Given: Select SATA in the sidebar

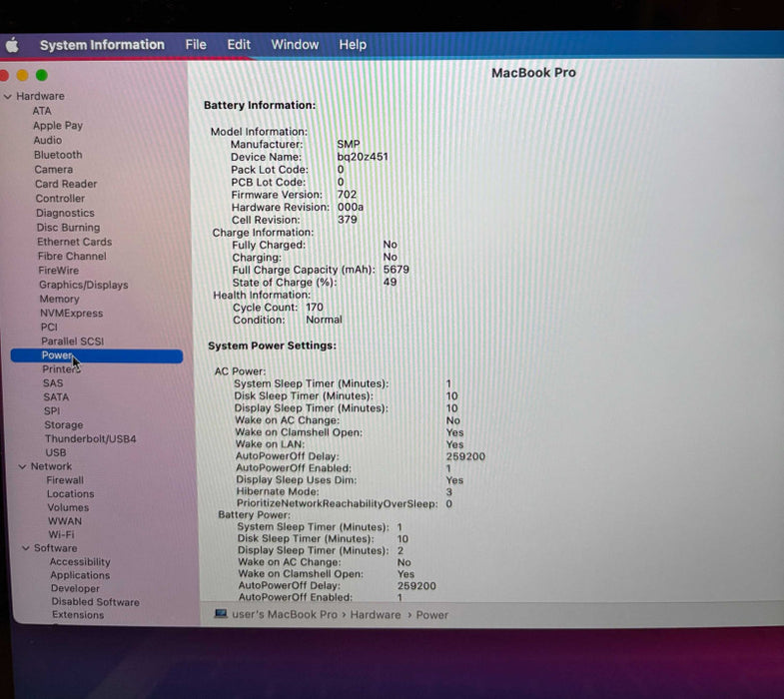Looking at the screenshot, I should (x=56, y=397).
